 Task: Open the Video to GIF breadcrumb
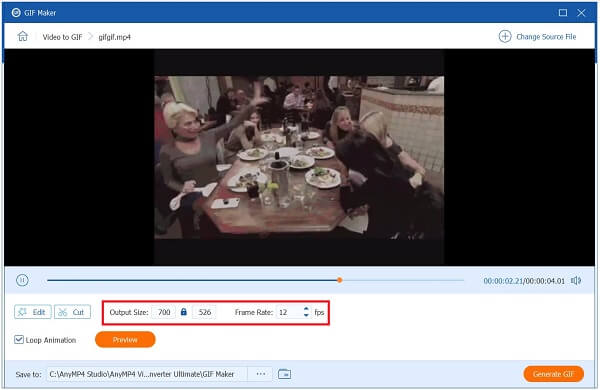tap(62, 37)
